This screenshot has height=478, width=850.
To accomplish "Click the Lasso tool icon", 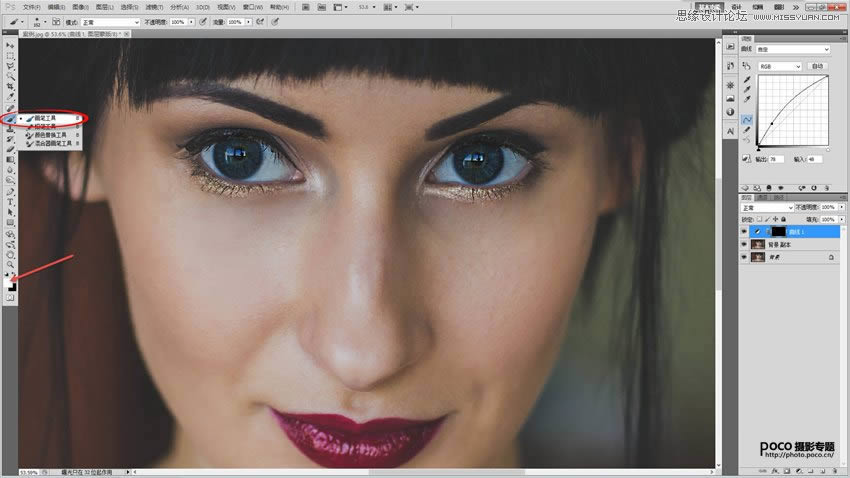I will [x=10, y=66].
